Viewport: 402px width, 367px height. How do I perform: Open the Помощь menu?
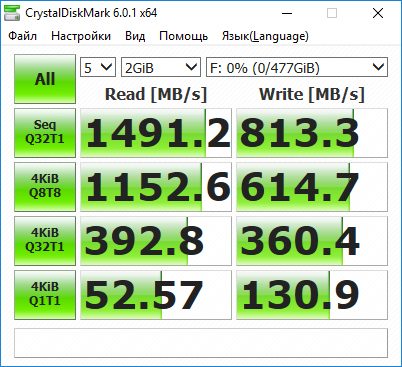183,36
